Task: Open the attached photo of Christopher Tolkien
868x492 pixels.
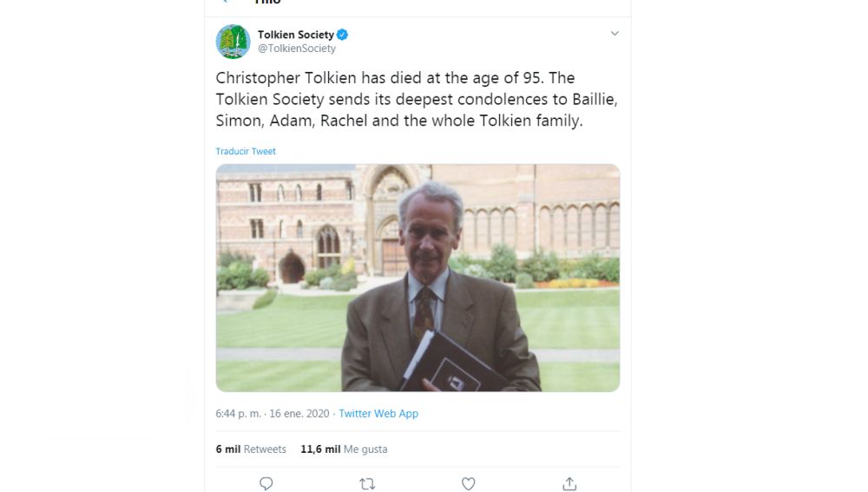Action: [x=418, y=278]
